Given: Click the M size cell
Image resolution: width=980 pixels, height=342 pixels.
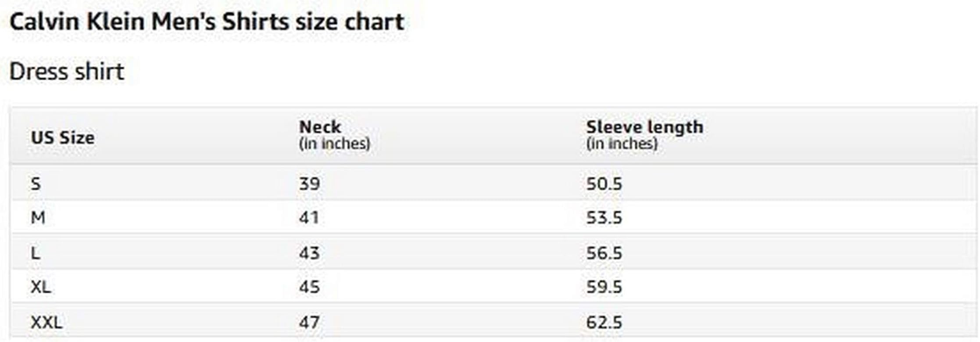Looking at the screenshot, I should point(38,217).
